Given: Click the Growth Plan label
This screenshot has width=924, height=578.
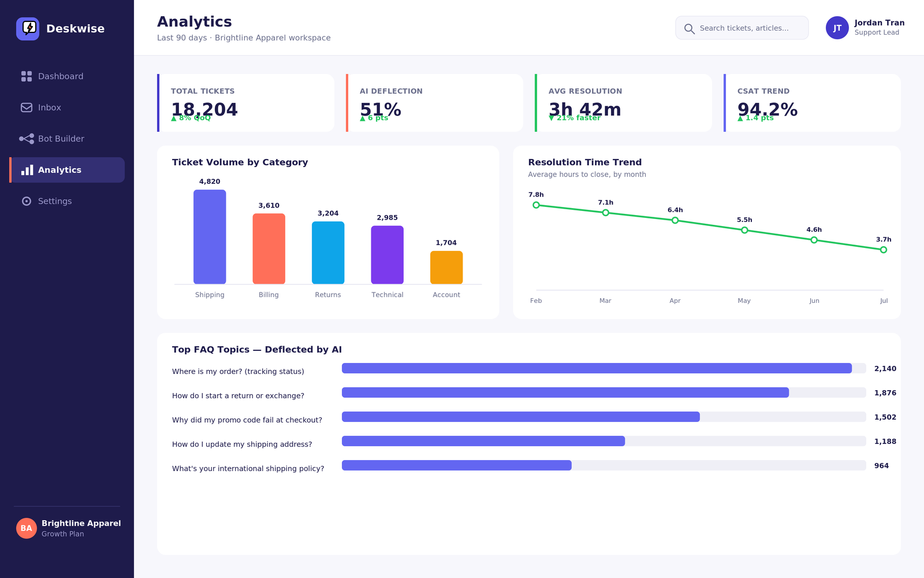Looking at the screenshot, I should click(x=63, y=534).
